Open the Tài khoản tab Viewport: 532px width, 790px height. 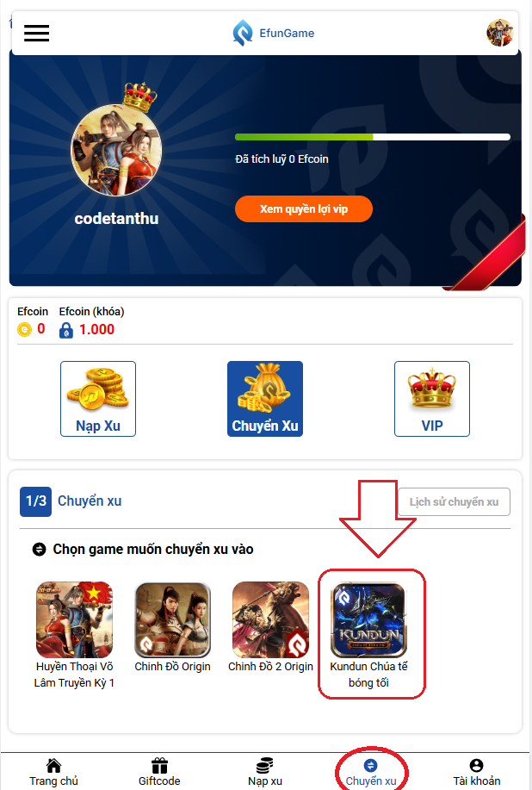point(477,773)
